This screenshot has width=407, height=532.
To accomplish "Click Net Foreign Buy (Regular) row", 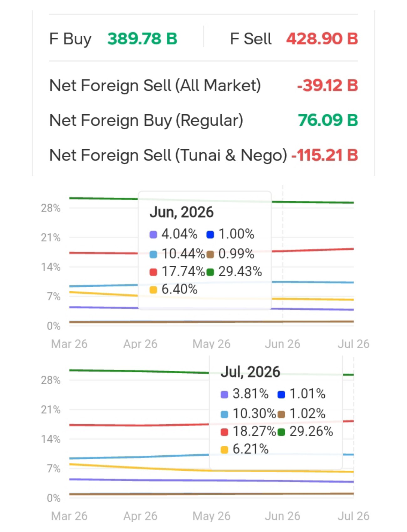I will point(203,120).
